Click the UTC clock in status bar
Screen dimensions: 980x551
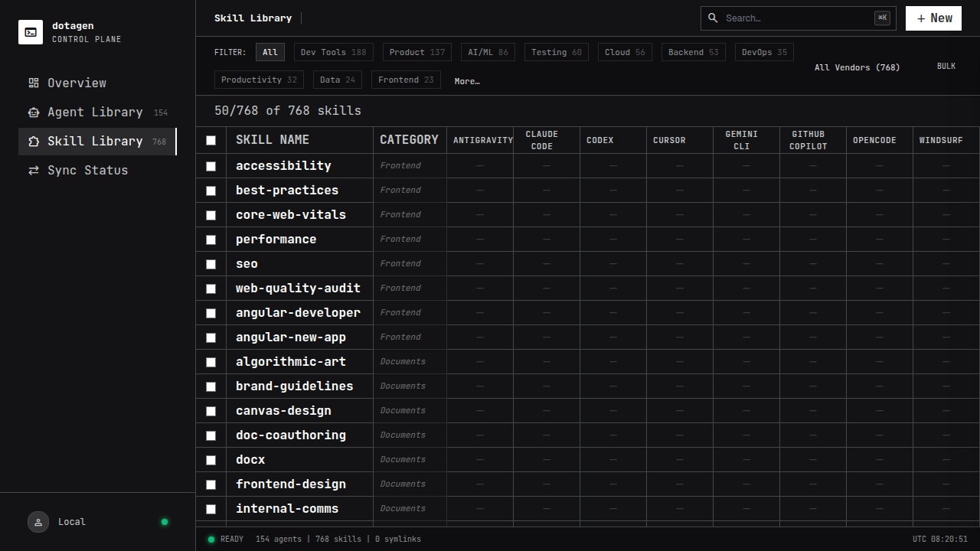pos(940,540)
